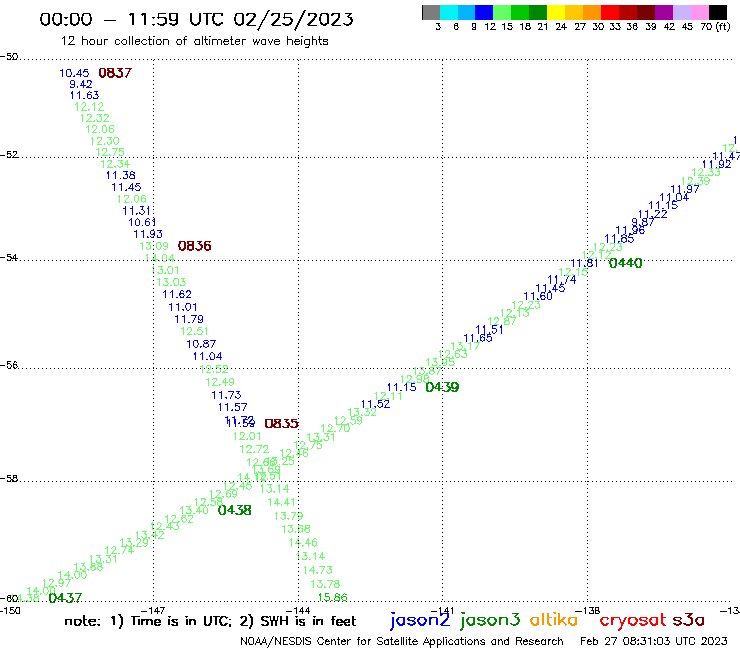
Task: Click the cyan 6 ft legend swatch
Action: click(449, 12)
